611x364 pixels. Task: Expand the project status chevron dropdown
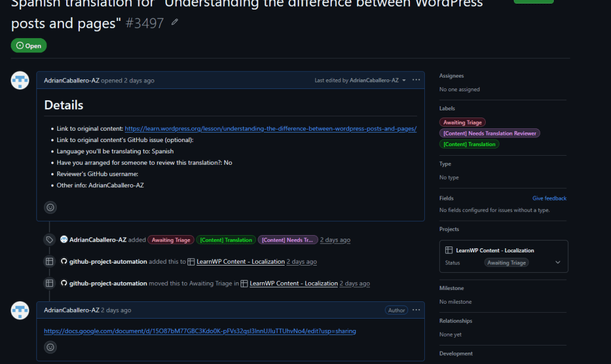(558, 263)
